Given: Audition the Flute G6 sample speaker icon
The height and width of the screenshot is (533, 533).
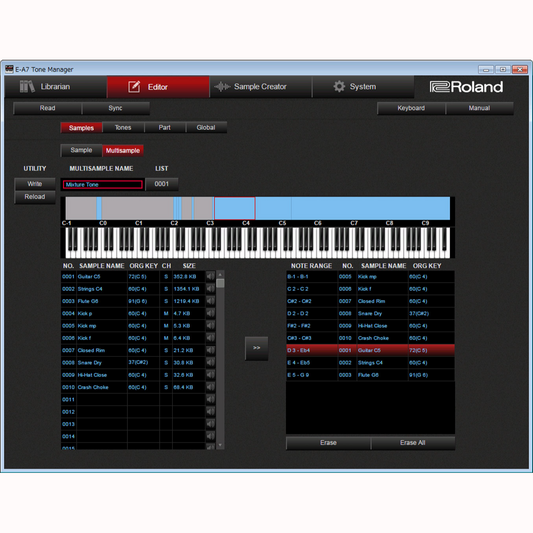Looking at the screenshot, I should pos(210,301).
